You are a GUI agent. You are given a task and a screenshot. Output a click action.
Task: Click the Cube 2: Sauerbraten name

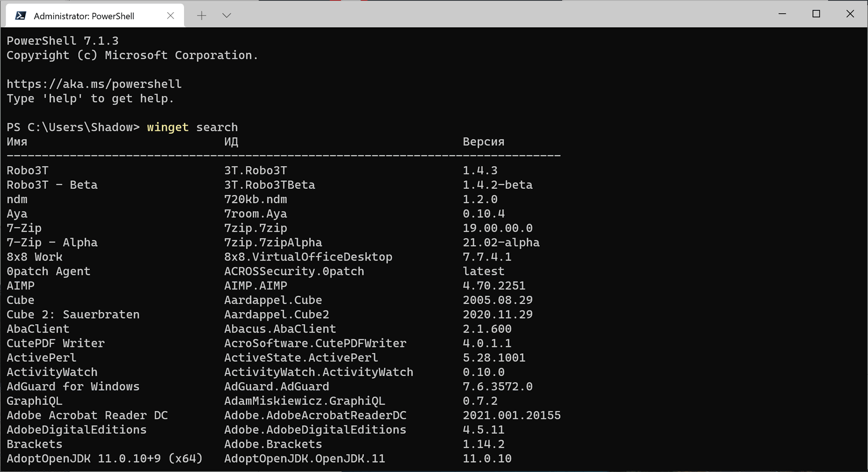[x=73, y=314]
